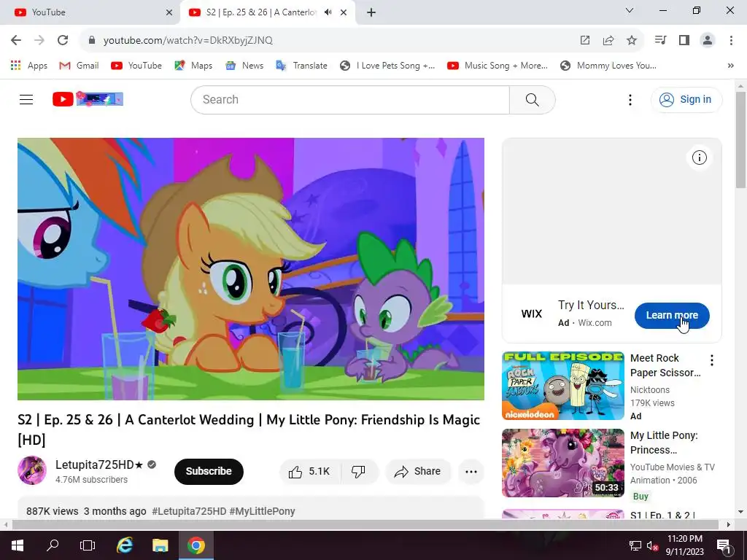This screenshot has height=560, width=747.
Task: Close the Canterlot Wedding tab
Action: click(344, 12)
